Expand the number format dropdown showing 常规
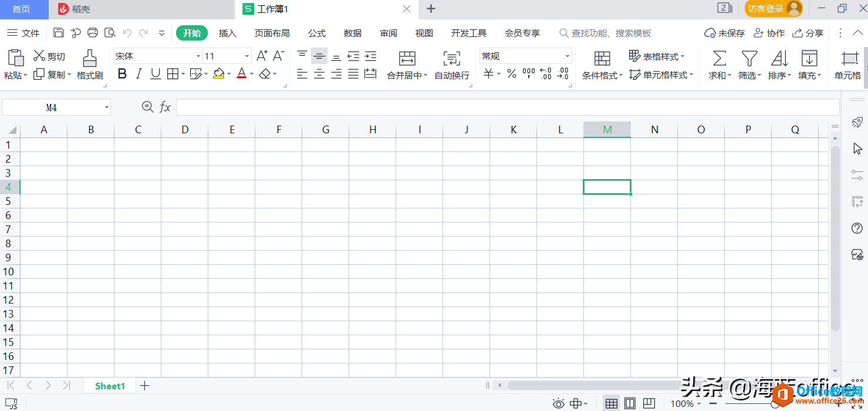This screenshot has width=868, height=411. pos(567,56)
